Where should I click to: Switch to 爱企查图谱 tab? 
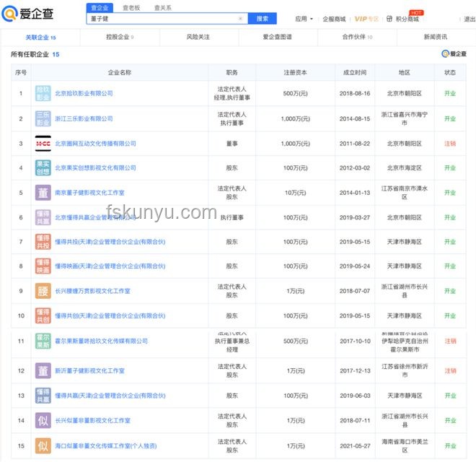tap(277, 37)
